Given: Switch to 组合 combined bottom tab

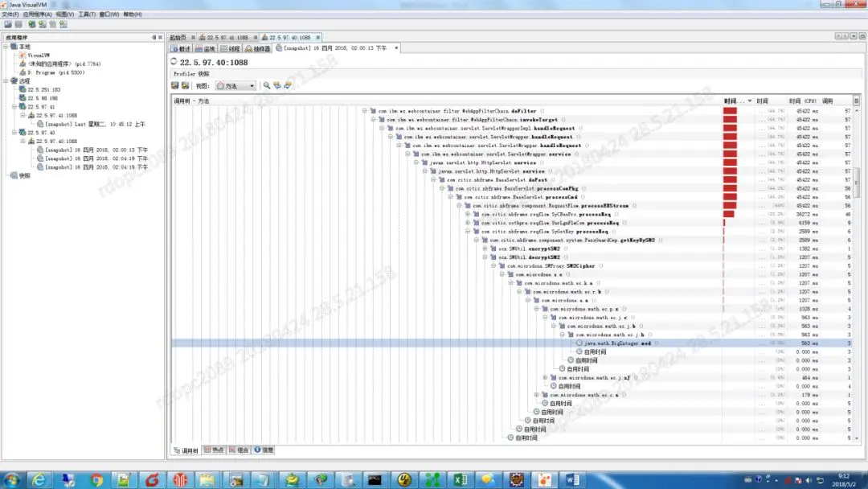Looking at the screenshot, I should pos(240,450).
